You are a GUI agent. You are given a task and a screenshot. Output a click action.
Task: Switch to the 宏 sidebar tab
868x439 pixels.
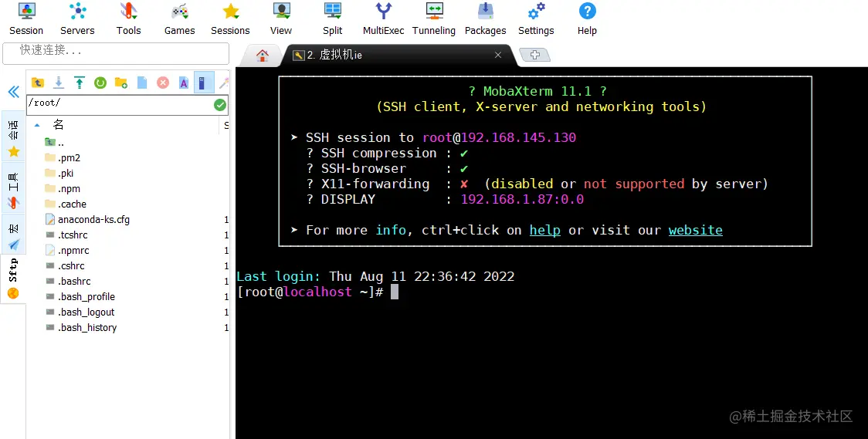(x=13, y=235)
